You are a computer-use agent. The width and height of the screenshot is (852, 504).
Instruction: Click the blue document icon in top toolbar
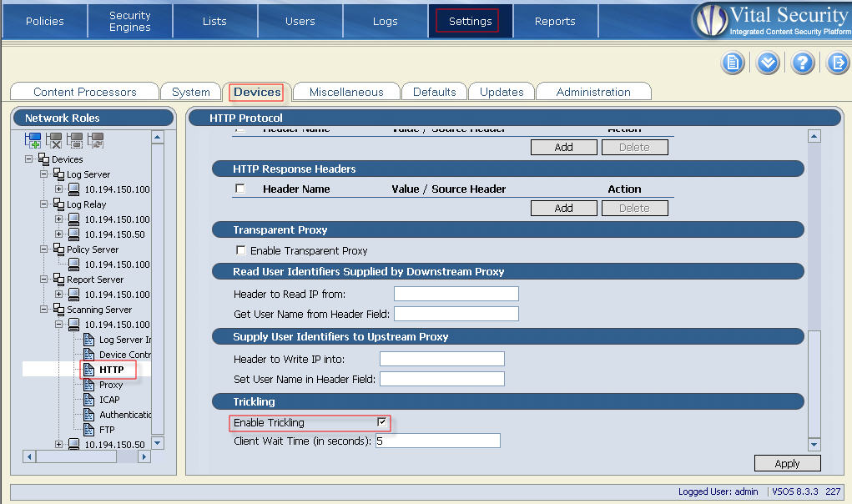tap(733, 63)
